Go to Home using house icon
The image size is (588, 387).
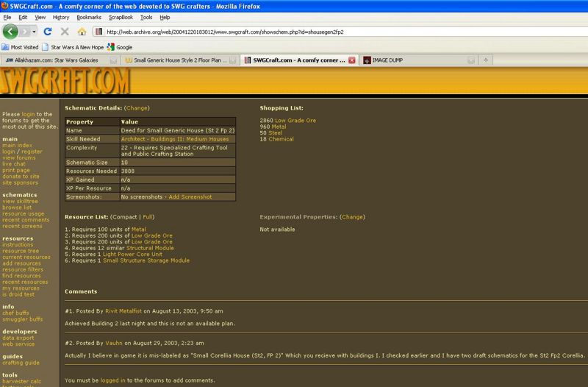tap(82, 32)
